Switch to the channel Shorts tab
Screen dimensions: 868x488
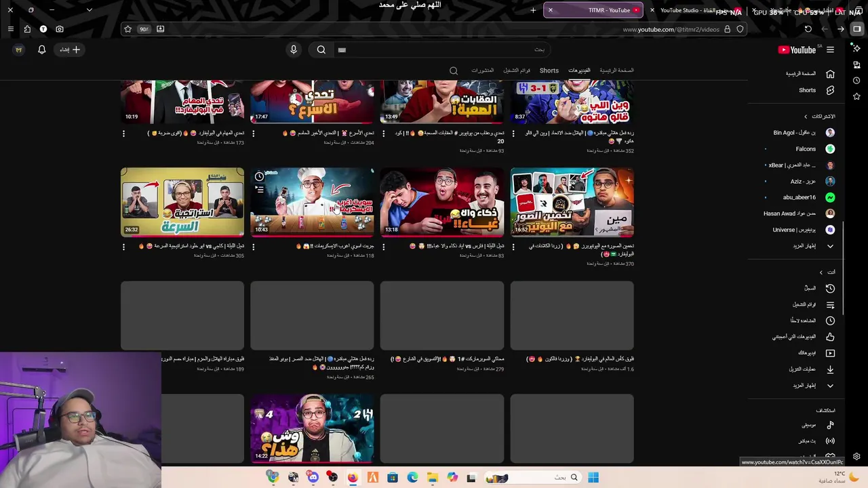[549, 70]
